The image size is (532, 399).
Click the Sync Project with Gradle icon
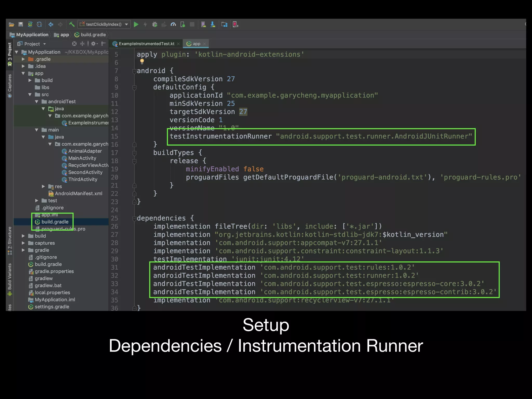point(30,24)
